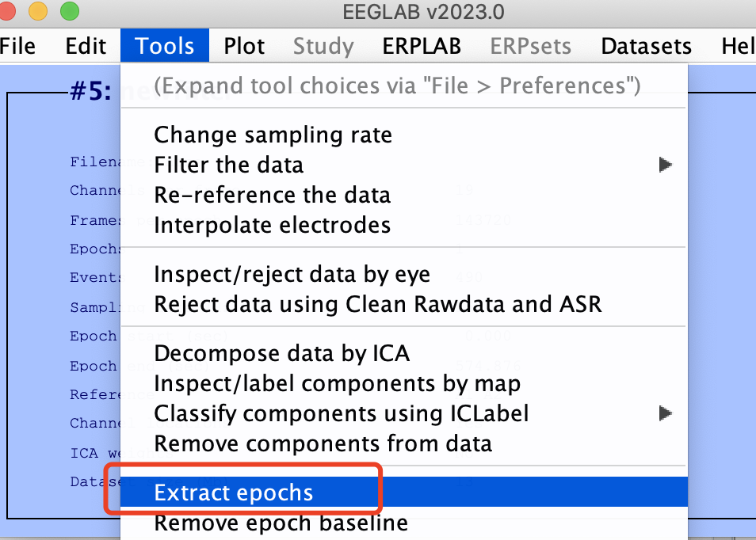The image size is (756, 540).
Task: Open the Datasets menu
Action: 646,46
